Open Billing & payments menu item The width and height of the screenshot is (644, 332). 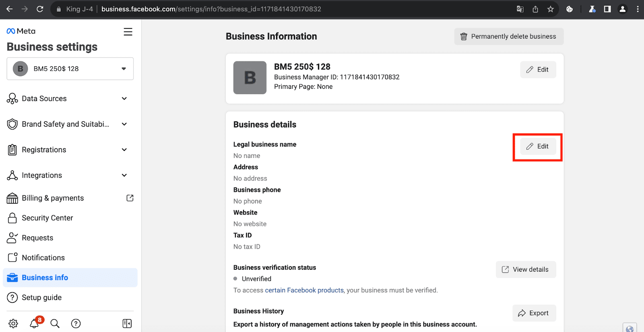point(70,198)
